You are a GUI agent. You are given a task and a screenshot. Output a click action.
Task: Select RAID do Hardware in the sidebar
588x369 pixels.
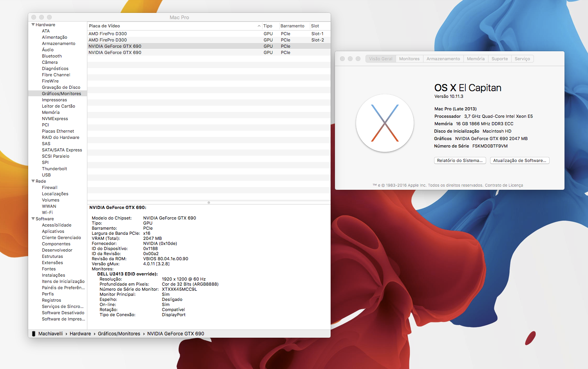coord(61,137)
